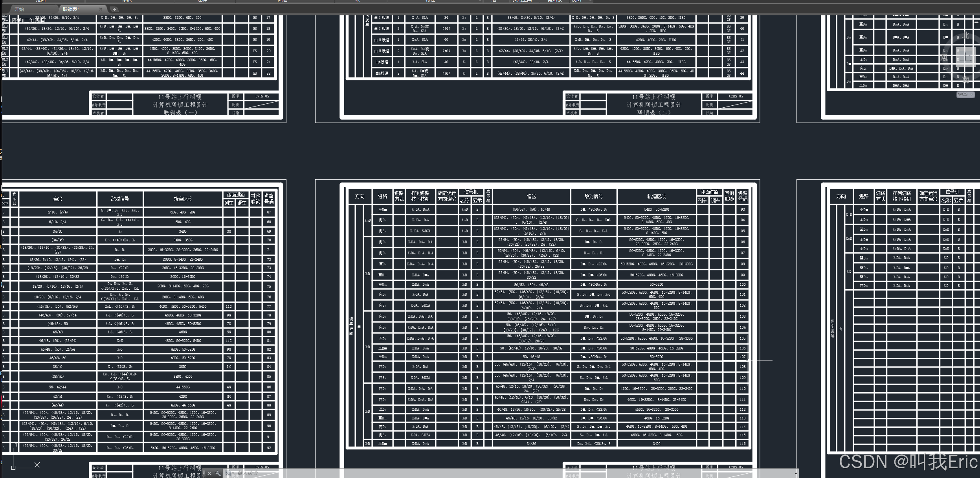Screen dimensions: 980x478
Task: Click the ViewCube top face 上
Action: pos(966,58)
